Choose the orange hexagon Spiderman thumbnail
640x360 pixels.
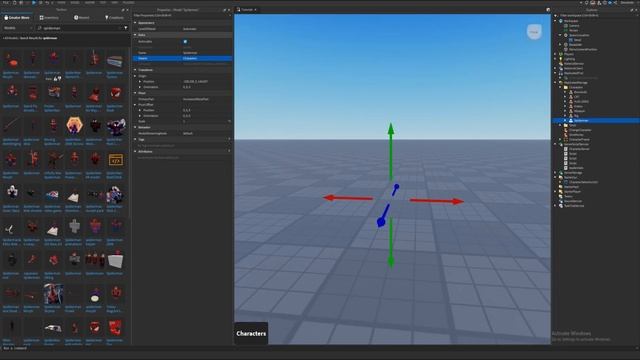[74, 126]
